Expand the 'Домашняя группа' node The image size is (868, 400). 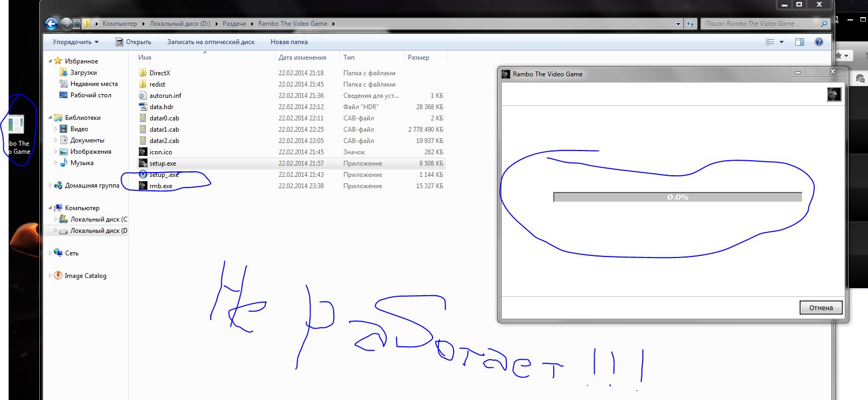point(50,185)
